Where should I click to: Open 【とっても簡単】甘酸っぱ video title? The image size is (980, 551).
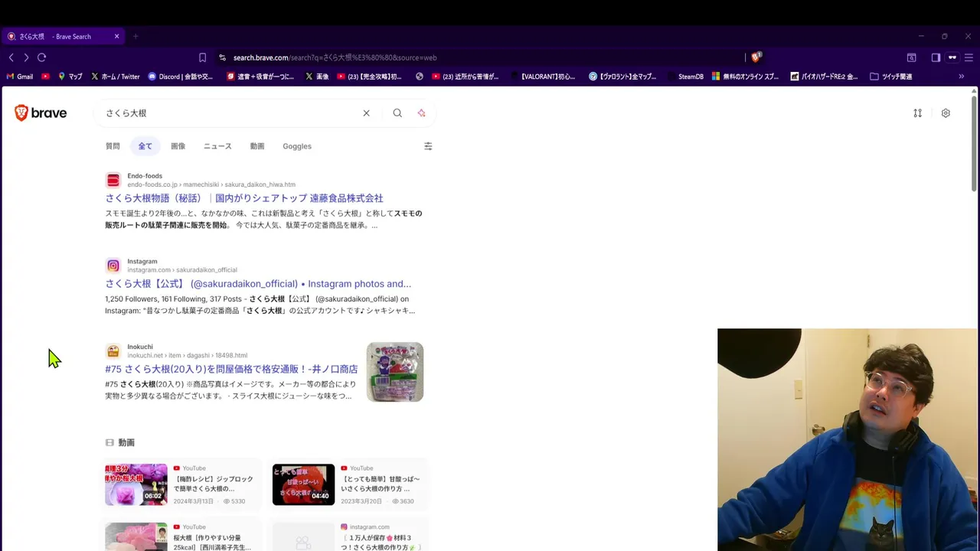point(381,484)
